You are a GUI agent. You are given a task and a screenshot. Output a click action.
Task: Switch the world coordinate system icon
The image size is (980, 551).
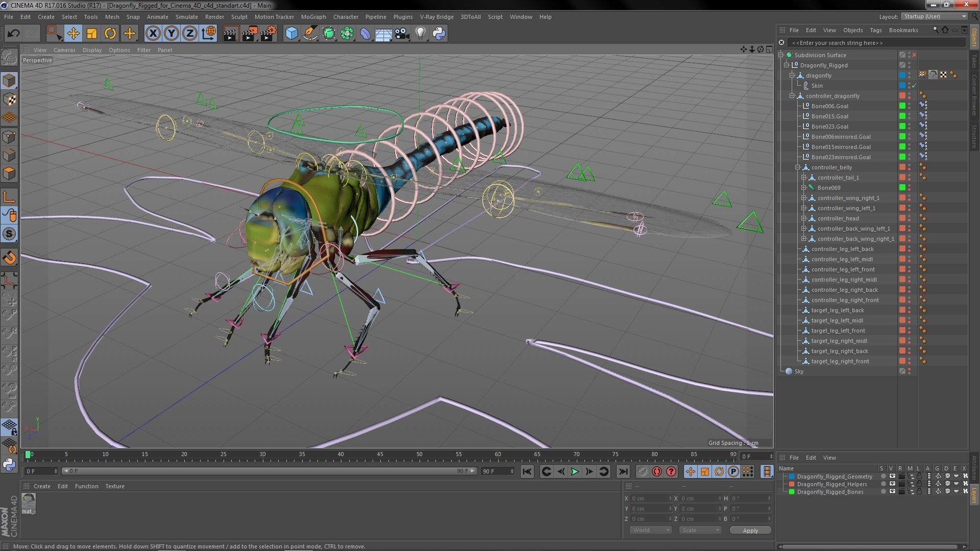click(x=209, y=34)
